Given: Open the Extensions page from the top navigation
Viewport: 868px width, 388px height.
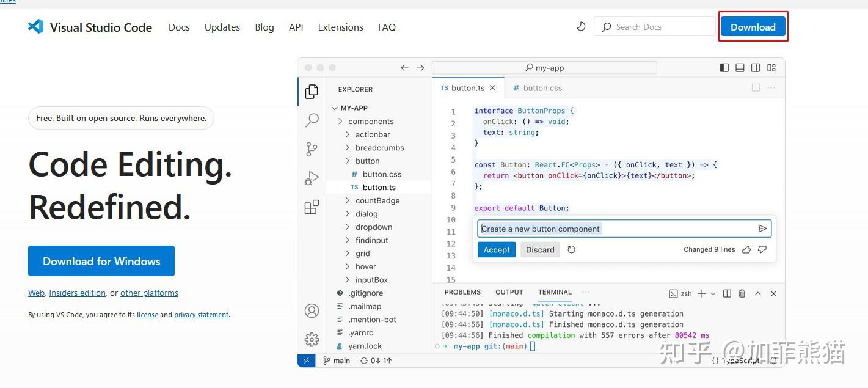Looking at the screenshot, I should [x=340, y=27].
